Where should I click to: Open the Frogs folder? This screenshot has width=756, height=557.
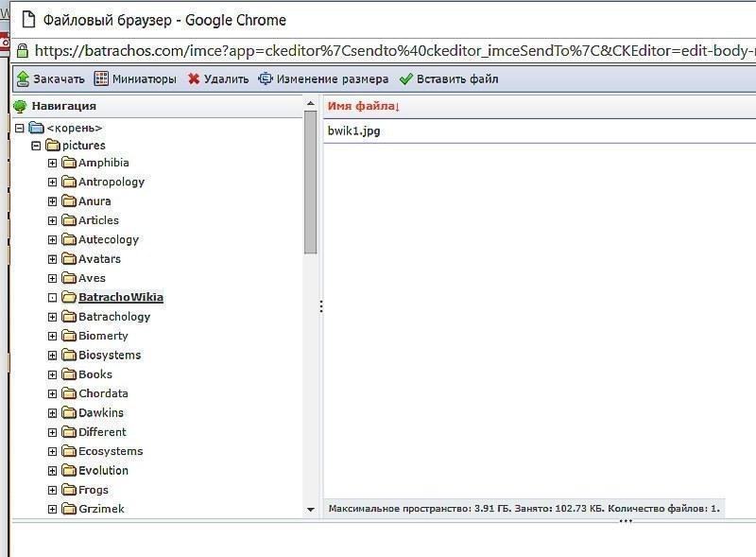coord(93,490)
